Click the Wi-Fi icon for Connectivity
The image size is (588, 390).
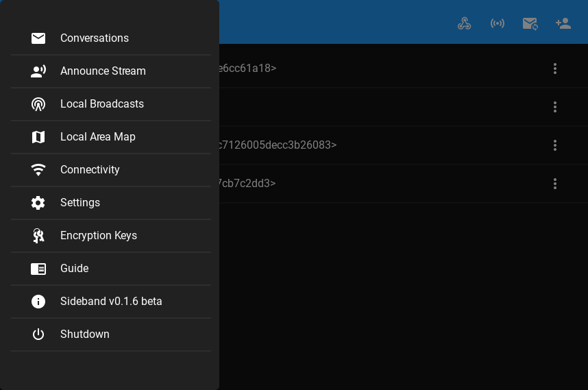point(38,170)
